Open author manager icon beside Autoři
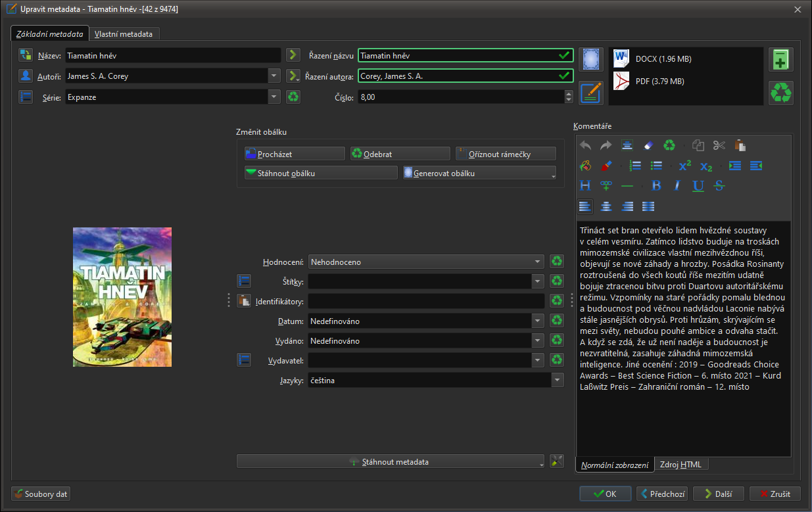This screenshot has height=512, width=812. click(26, 76)
